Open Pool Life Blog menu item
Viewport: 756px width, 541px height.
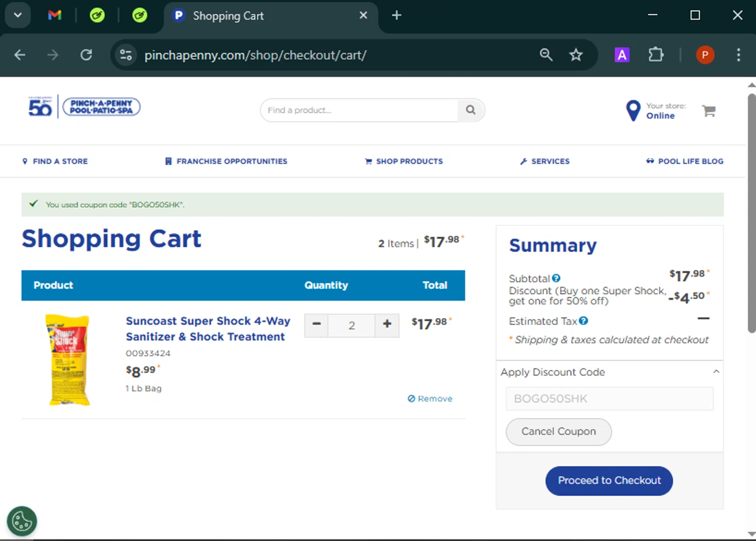(684, 161)
